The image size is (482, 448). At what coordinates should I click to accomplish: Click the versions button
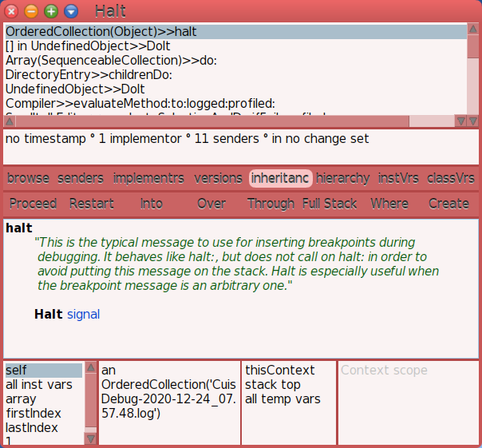tap(218, 178)
